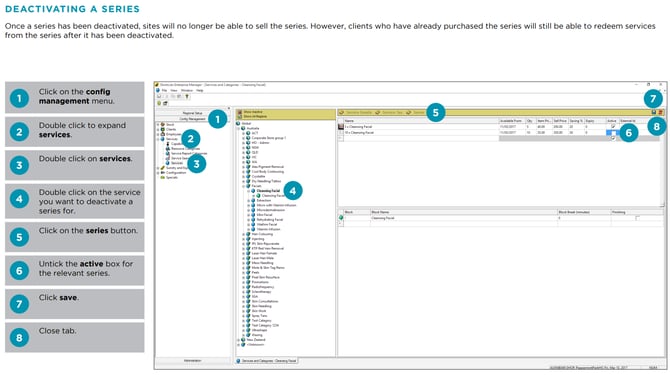This screenshot has width=670, height=375.
Task: Click the Block Name column header
Action: (464, 212)
